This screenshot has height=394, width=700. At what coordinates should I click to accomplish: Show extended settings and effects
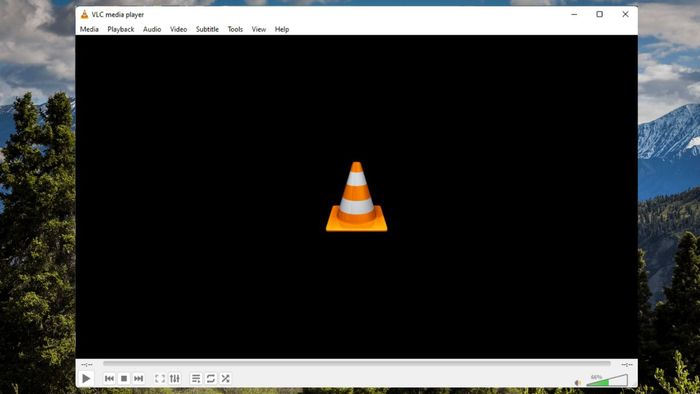175,378
